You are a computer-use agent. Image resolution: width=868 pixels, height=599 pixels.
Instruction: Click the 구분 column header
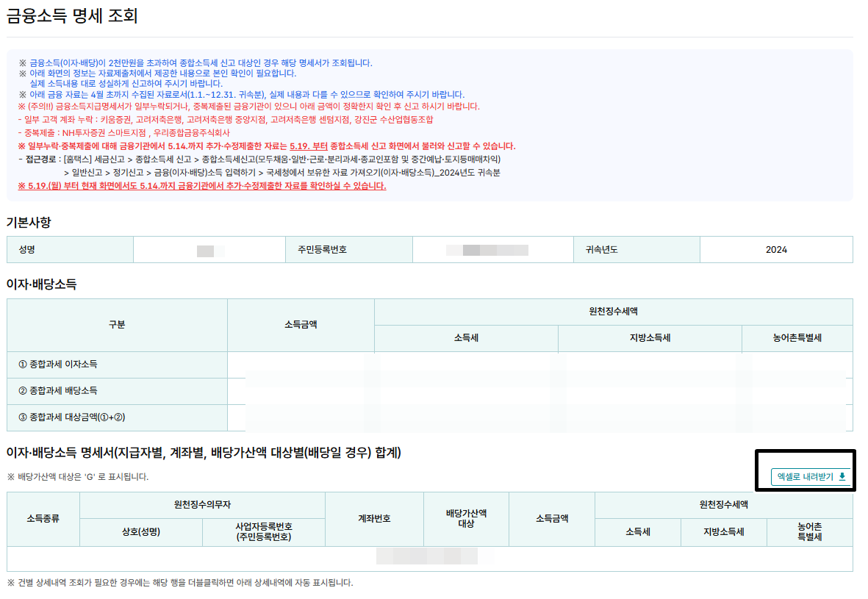[x=117, y=325]
